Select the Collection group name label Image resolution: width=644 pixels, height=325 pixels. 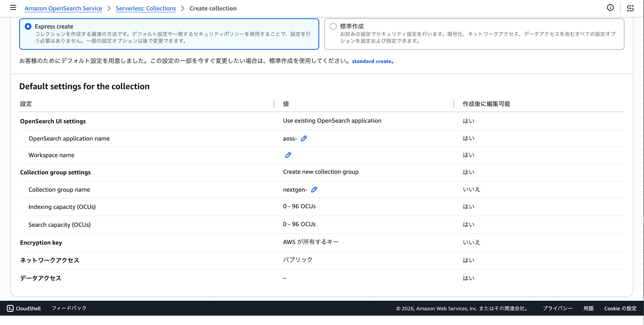pos(59,190)
